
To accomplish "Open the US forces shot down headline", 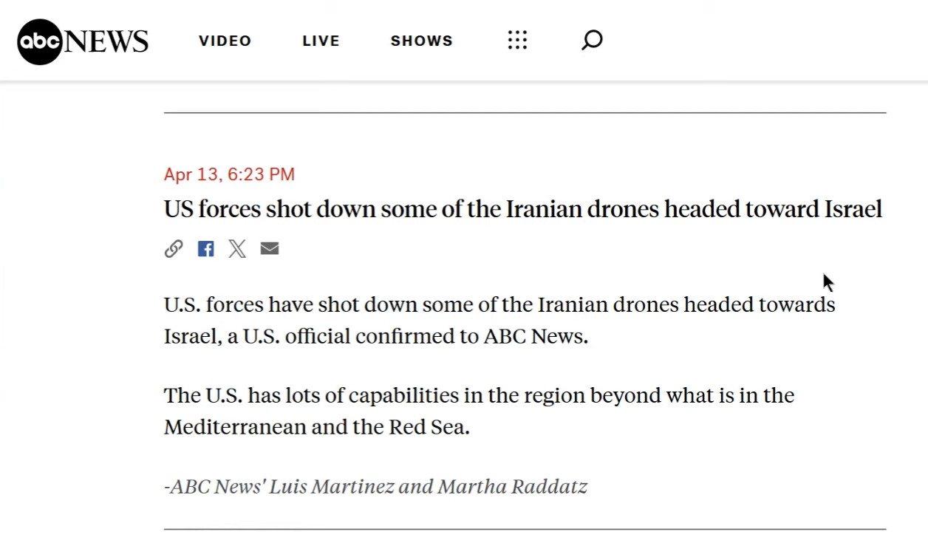I will (522, 209).
